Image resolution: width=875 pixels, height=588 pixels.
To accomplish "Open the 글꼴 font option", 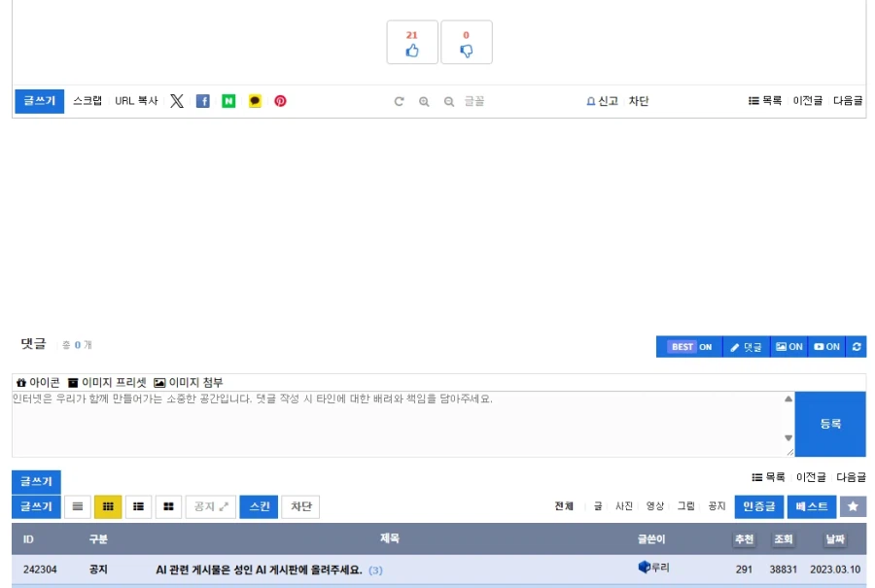I will [x=474, y=101].
